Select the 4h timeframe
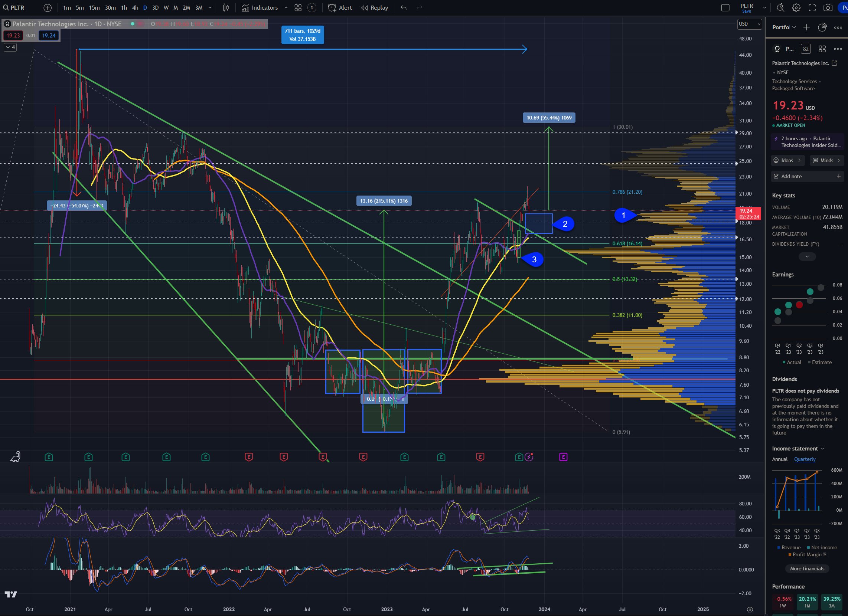The width and height of the screenshot is (848, 616). tap(135, 7)
